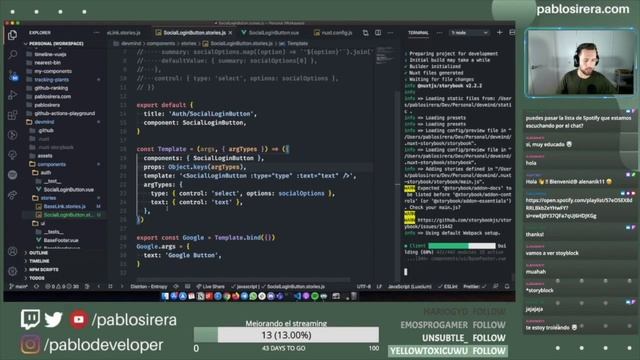Click the Prettier status bar item
The width and height of the screenshot is (640, 360).
point(474,287)
